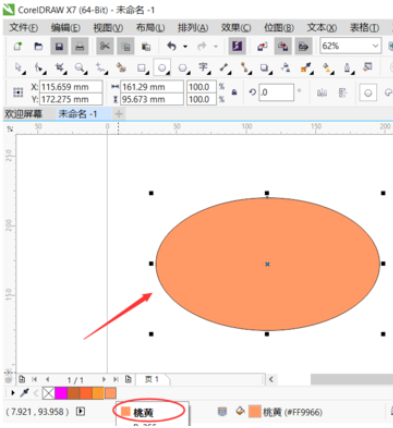This screenshot has width=393, height=428.
Task: Click the plus new document tab button
Action: (119, 114)
